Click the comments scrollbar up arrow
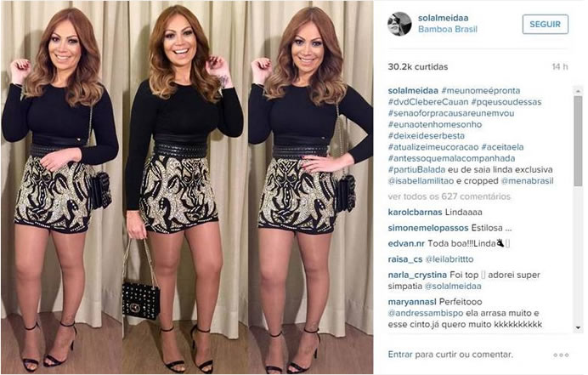This screenshot has width=588, height=375. pyautogui.click(x=578, y=91)
